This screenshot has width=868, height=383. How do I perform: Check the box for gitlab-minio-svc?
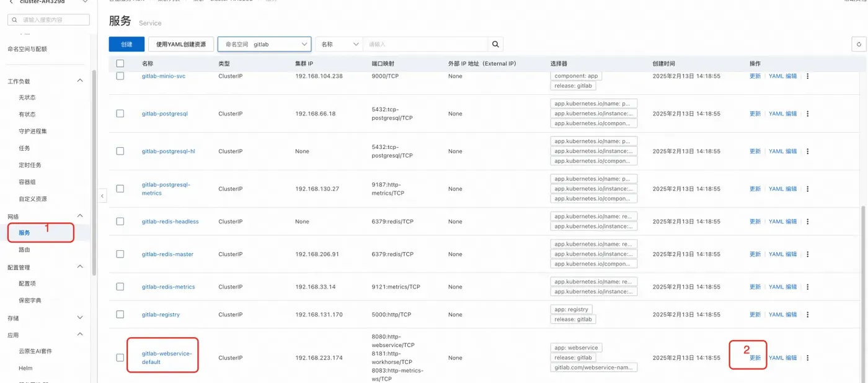pos(120,76)
